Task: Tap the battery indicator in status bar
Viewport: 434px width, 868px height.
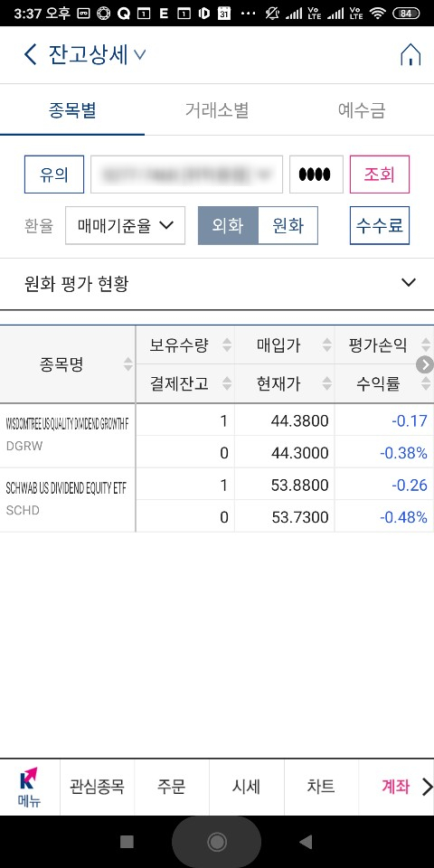Action: pyautogui.click(x=406, y=14)
